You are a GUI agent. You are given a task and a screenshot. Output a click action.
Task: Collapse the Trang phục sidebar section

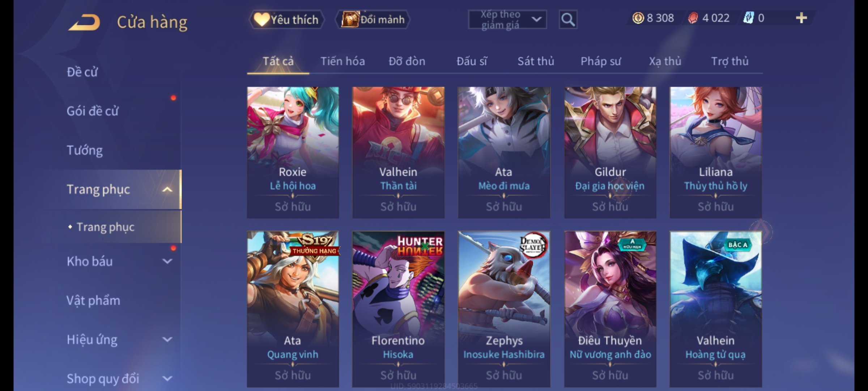pyautogui.click(x=167, y=189)
